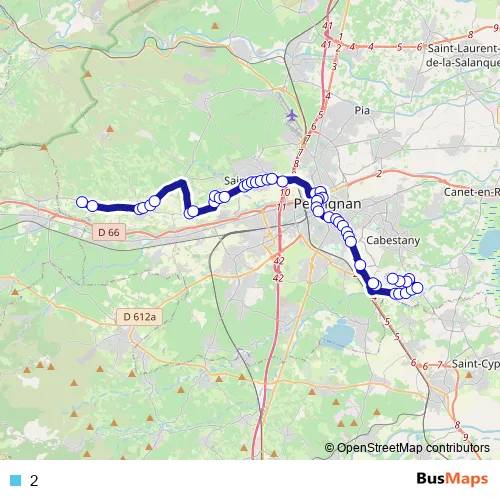Click the D 66 road shield
Screen dimensions: 500x500
(109, 232)
